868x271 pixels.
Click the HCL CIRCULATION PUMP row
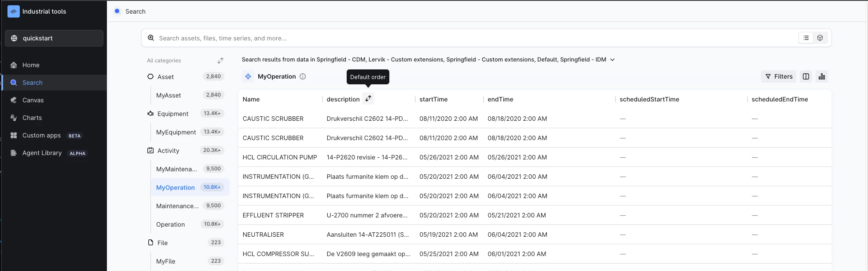[280, 157]
